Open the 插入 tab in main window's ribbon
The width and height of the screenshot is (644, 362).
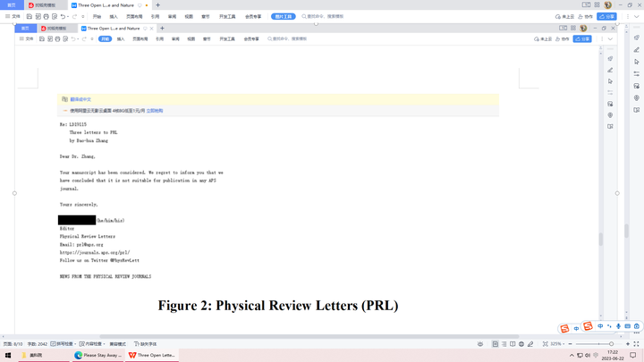pyautogui.click(x=114, y=17)
